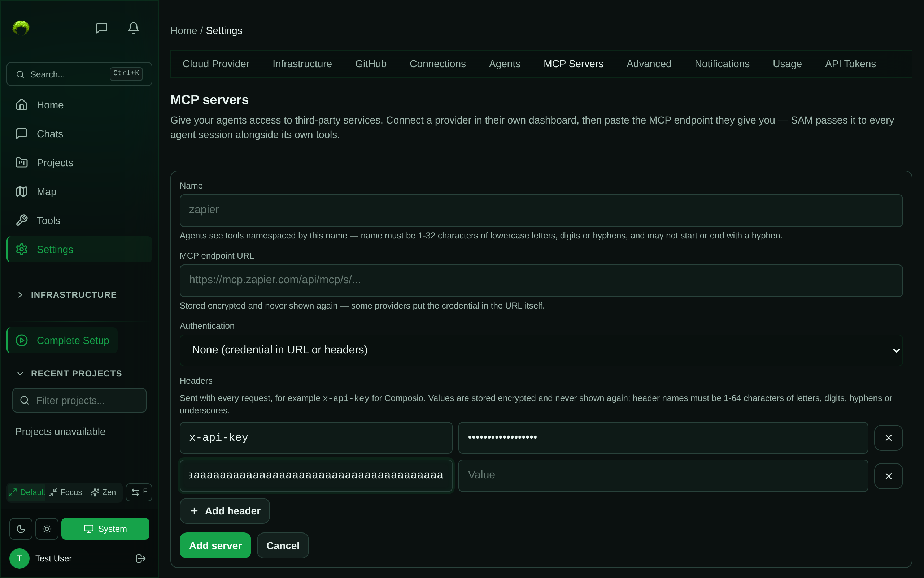
Task: Select Default layout mode
Action: [27, 492]
